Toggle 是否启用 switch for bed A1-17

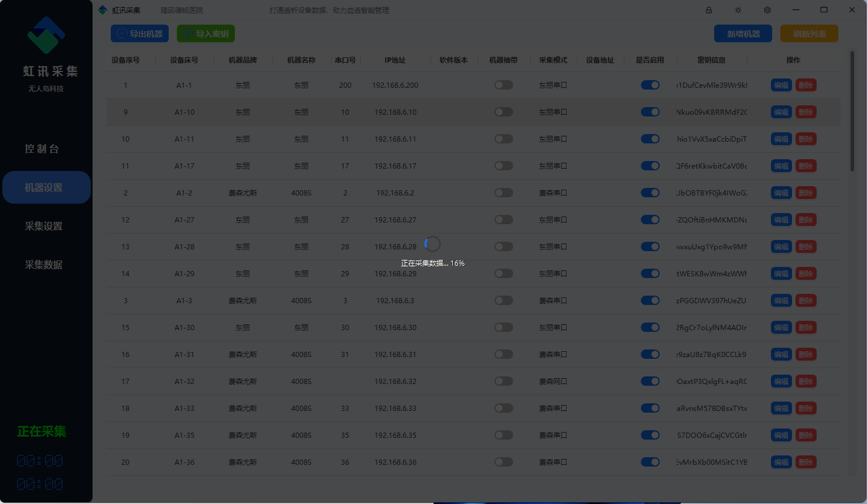click(650, 166)
